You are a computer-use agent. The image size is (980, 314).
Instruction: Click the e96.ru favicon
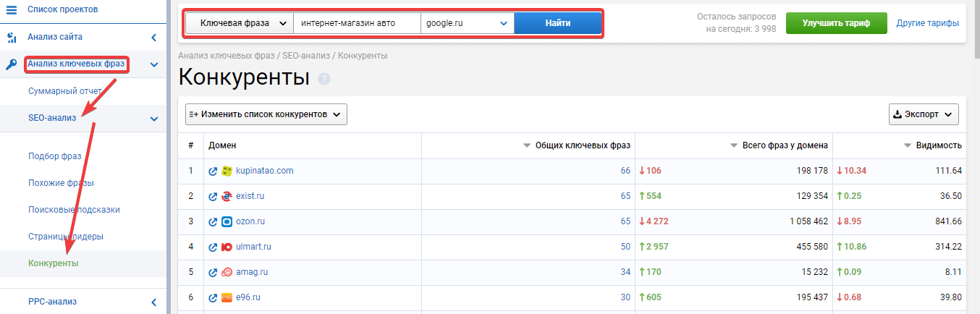pyautogui.click(x=227, y=298)
